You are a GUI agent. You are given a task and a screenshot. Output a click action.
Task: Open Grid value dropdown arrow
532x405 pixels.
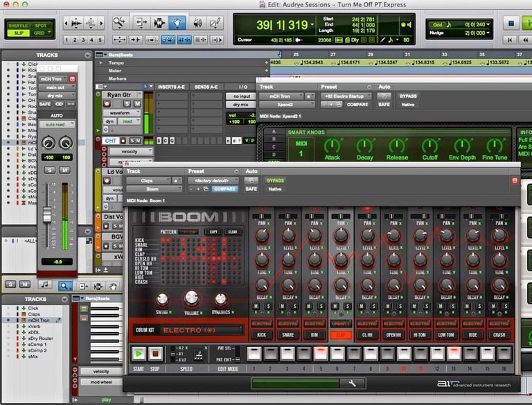488,24
